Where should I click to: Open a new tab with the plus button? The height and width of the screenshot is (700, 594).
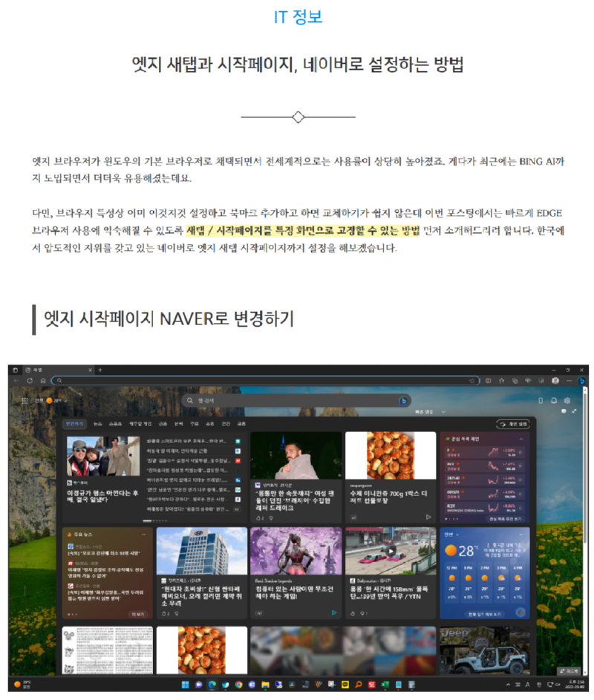[x=100, y=370]
